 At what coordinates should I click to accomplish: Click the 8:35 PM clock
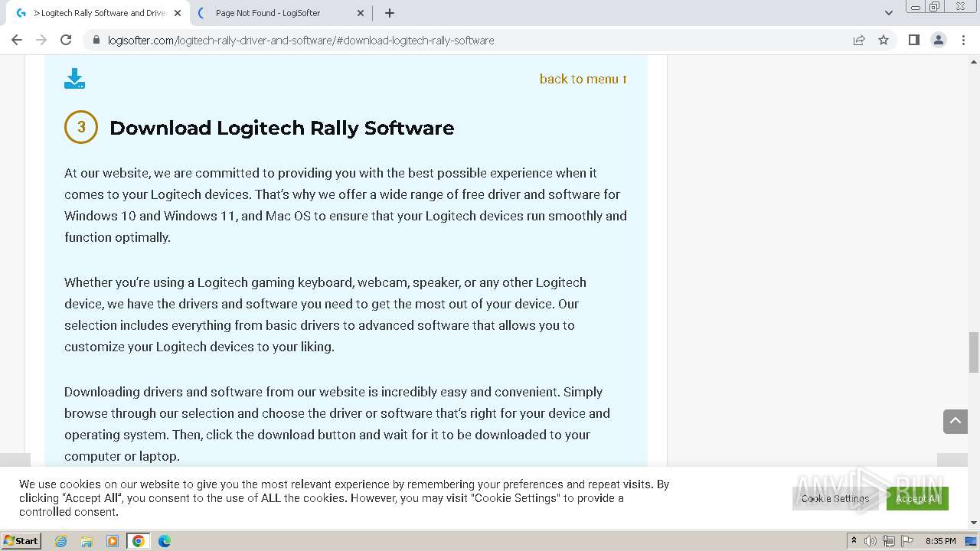click(941, 541)
